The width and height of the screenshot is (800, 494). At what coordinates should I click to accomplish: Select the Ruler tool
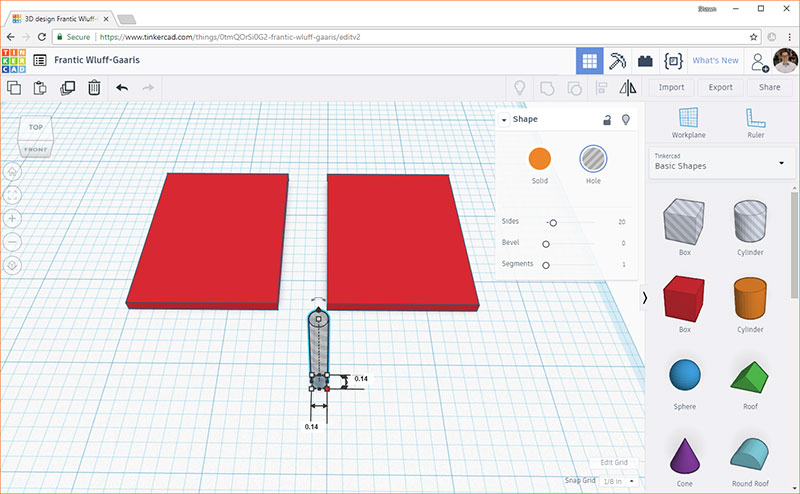tap(755, 122)
